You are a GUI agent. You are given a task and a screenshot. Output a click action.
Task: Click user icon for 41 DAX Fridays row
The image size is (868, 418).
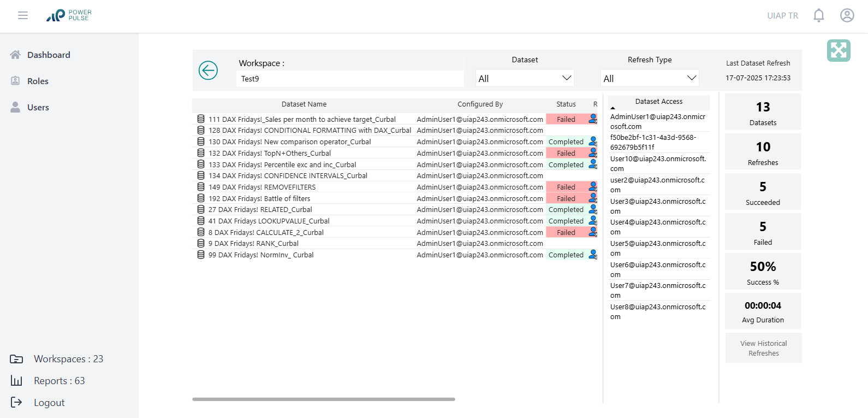click(x=593, y=220)
